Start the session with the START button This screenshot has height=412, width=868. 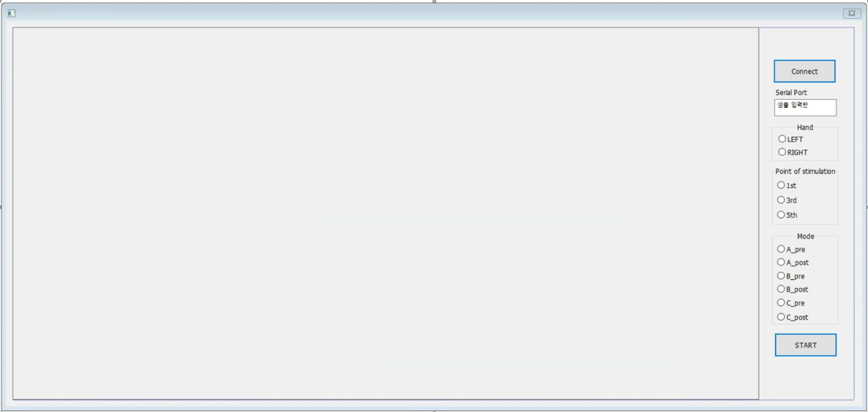[x=805, y=345]
